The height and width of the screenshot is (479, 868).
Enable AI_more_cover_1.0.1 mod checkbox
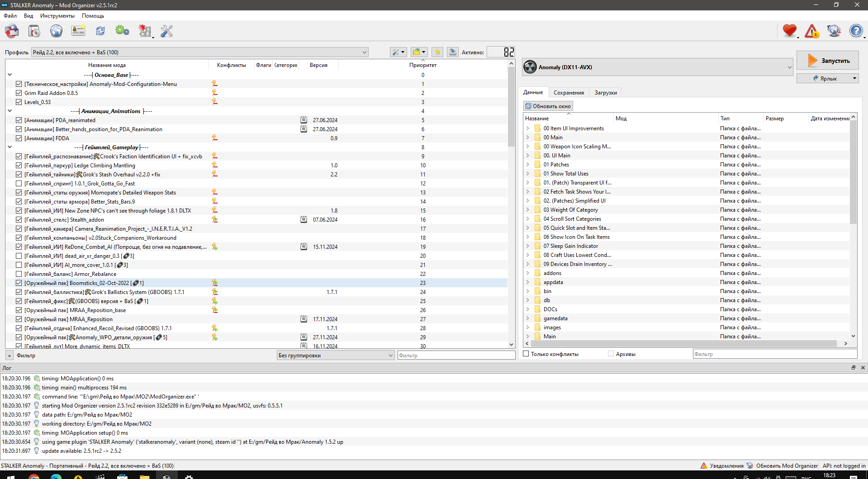pyautogui.click(x=19, y=265)
